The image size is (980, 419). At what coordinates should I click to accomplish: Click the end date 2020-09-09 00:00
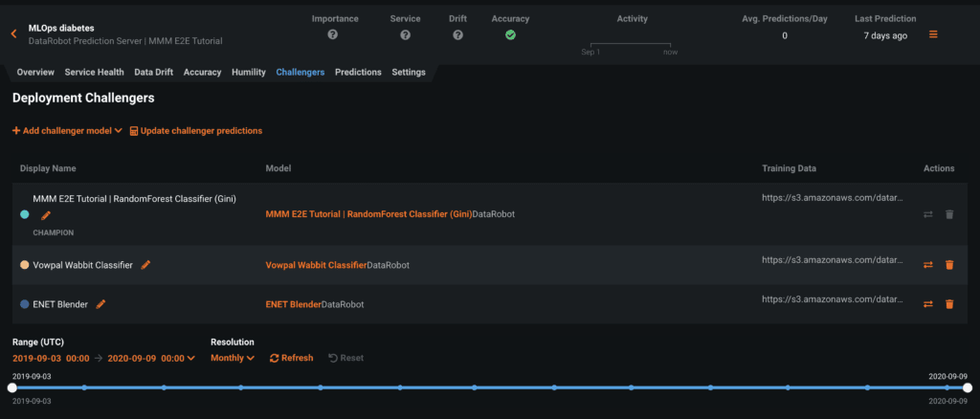[146, 358]
